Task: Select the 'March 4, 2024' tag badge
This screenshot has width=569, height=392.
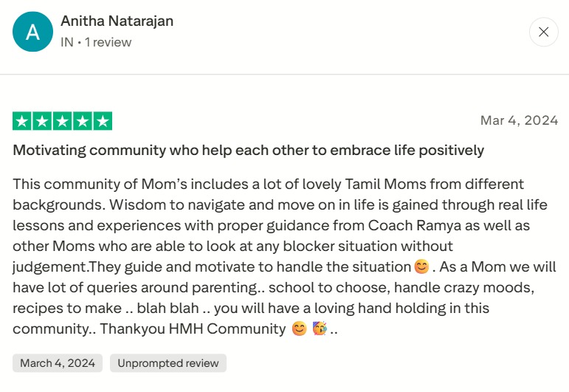Action: [x=58, y=363]
